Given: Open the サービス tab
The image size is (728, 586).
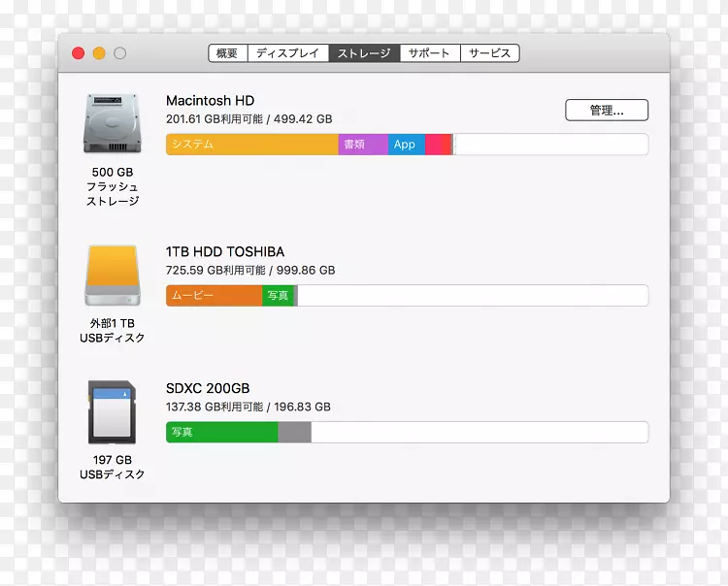Looking at the screenshot, I should point(490,53).
